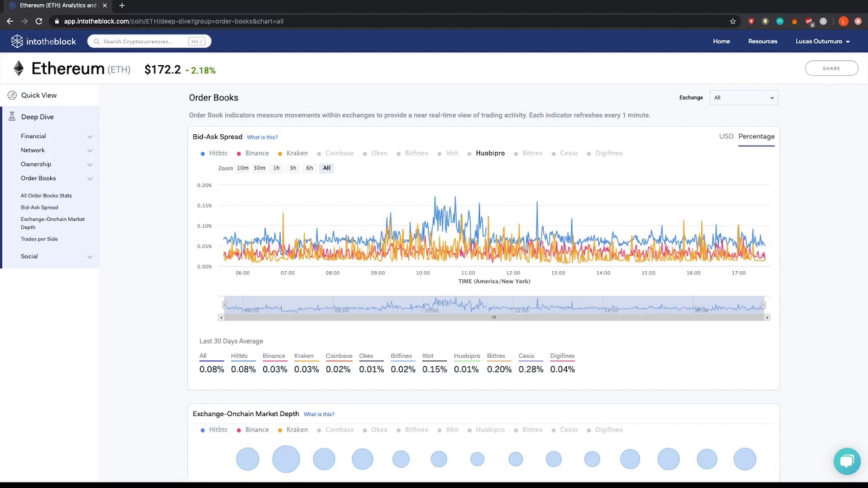Image resolution: width=868 pixels, height=488 pixels.
Task: Focus Search Cryptocurrencies field
Action: 149,41
